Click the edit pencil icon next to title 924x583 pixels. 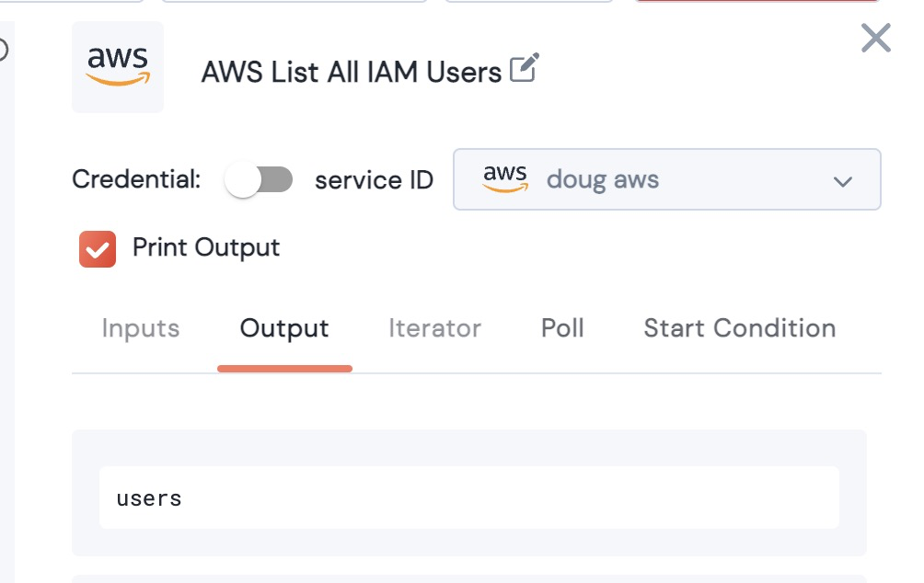[x=524, y=68]
